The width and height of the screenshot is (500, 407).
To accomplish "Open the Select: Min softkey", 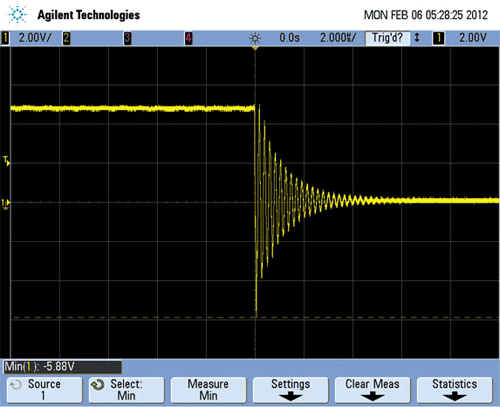I will coord(126,390).
